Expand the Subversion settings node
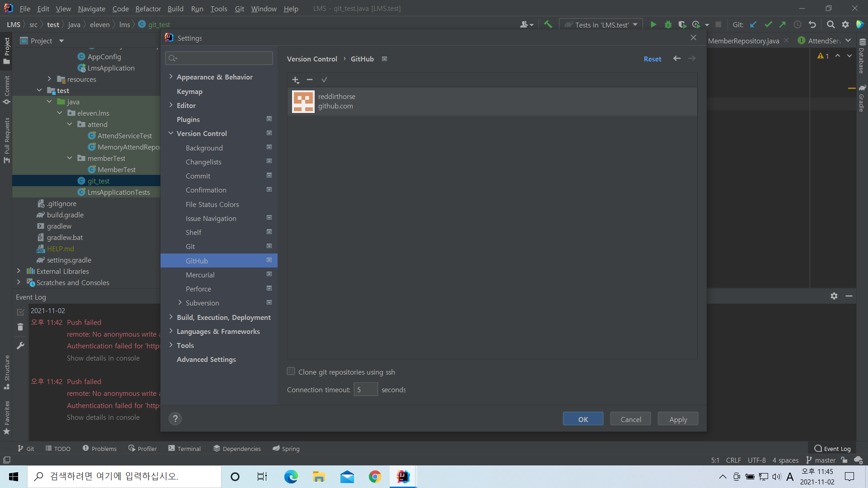Image resolution: width=868 pixels, height=488 pixels. pos(180,303)
